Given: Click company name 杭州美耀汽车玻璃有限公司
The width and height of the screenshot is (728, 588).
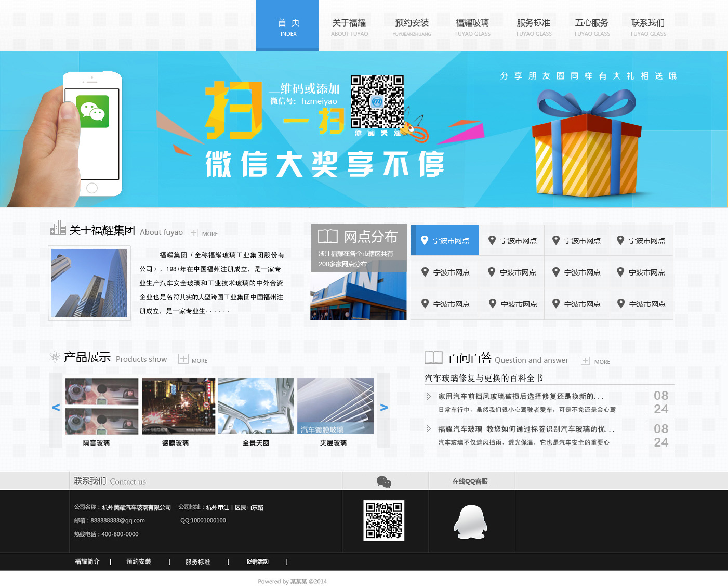Looking at the screenshot, I should coord(137,507).
